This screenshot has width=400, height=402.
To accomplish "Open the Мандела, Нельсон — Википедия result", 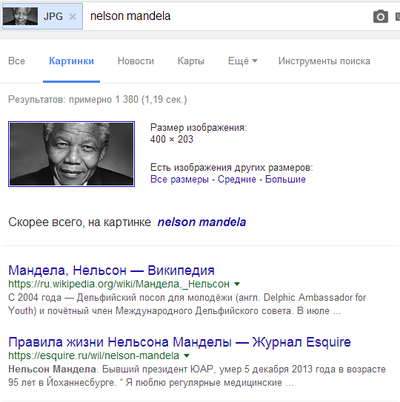I will pos(111,270).
